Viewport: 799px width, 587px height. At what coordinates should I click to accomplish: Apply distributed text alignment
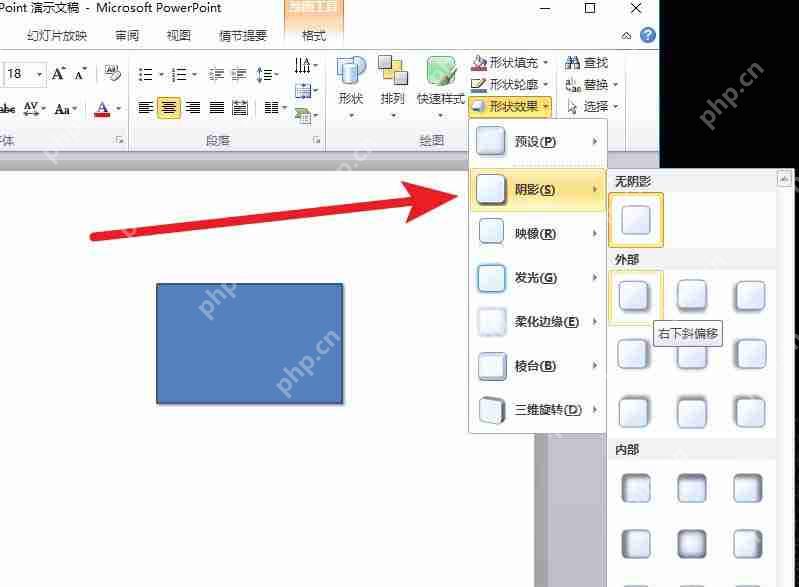point(240,108)
